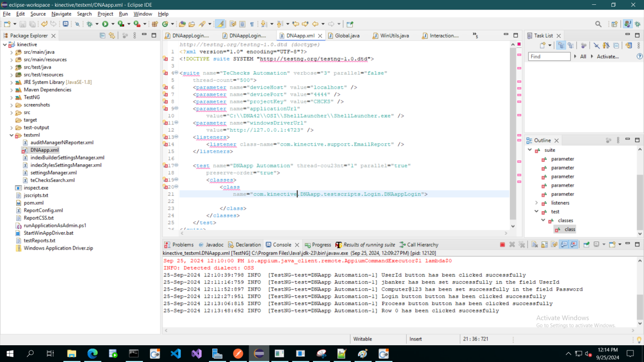Synchronize tasks in Task List toolbar
The width and height of the screenshot is (644, 362).
[x=629, y=45]
